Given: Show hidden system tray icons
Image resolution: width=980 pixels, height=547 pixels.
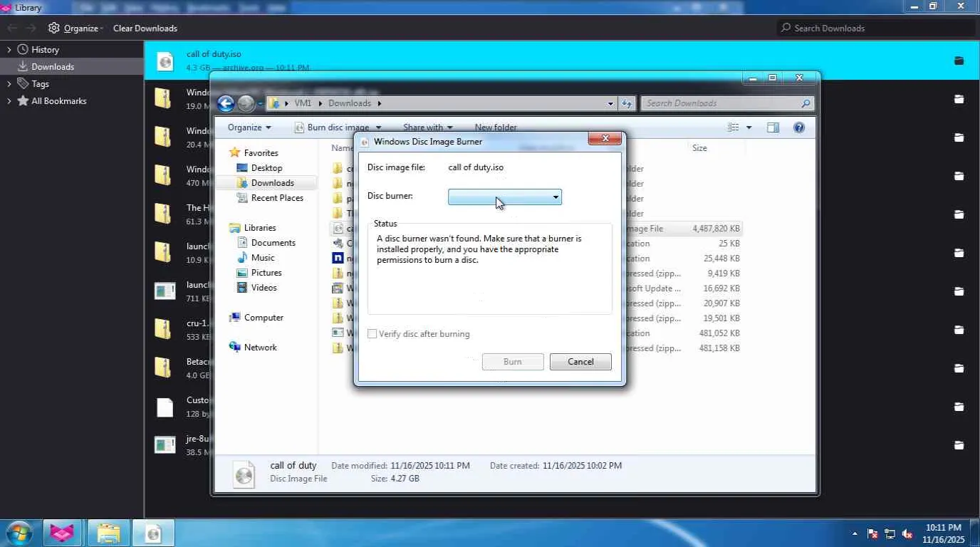Looking at the screenshot, I should pyautogui.click(x=855, y=533).
